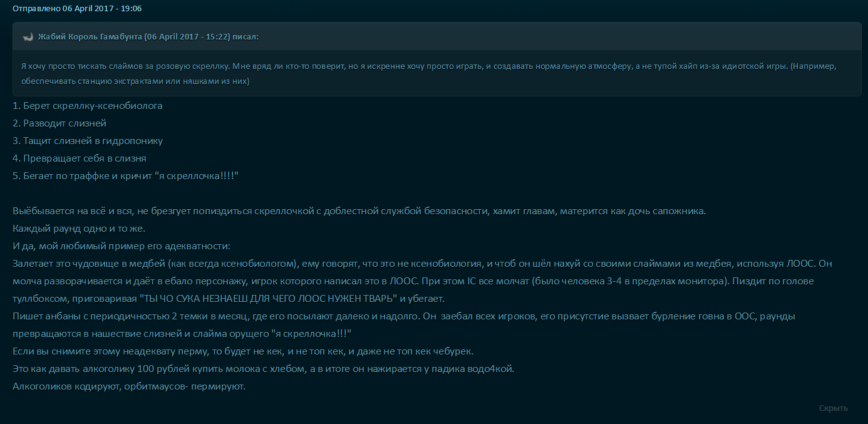
Task: Click the quoted line ending 'нямками из них)'
Action: (135, 81)
